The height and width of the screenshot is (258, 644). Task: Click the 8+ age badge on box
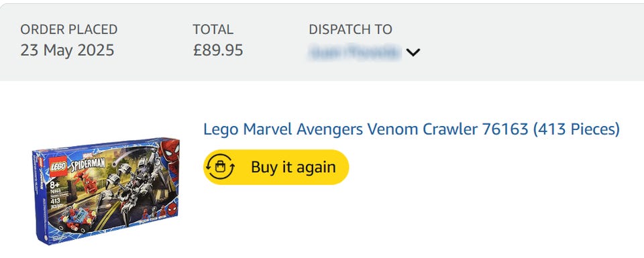[x=54, y=184]
